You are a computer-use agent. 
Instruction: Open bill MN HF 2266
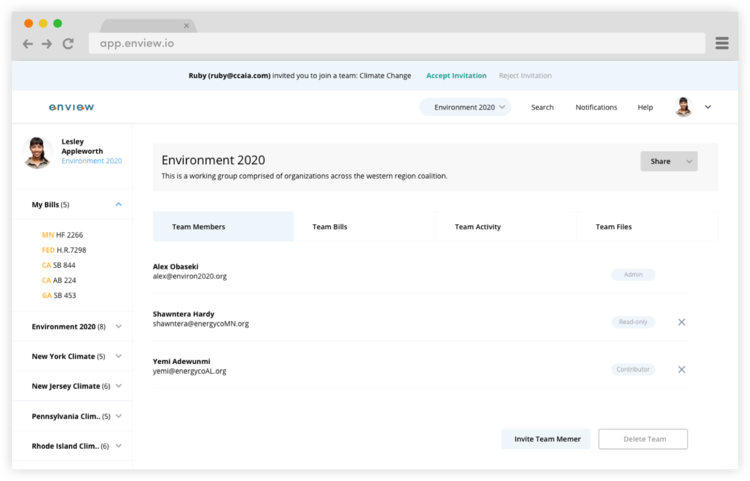pos(62,235)
